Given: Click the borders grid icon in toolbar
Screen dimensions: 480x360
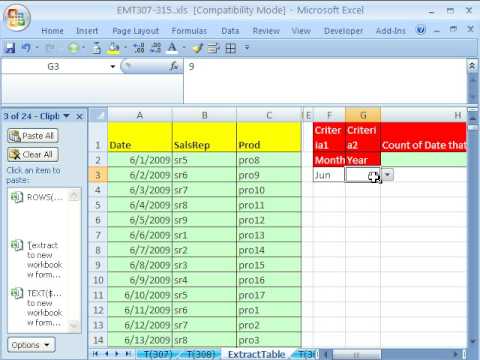Looking at the screenshot, I should (x=230, y=48).
